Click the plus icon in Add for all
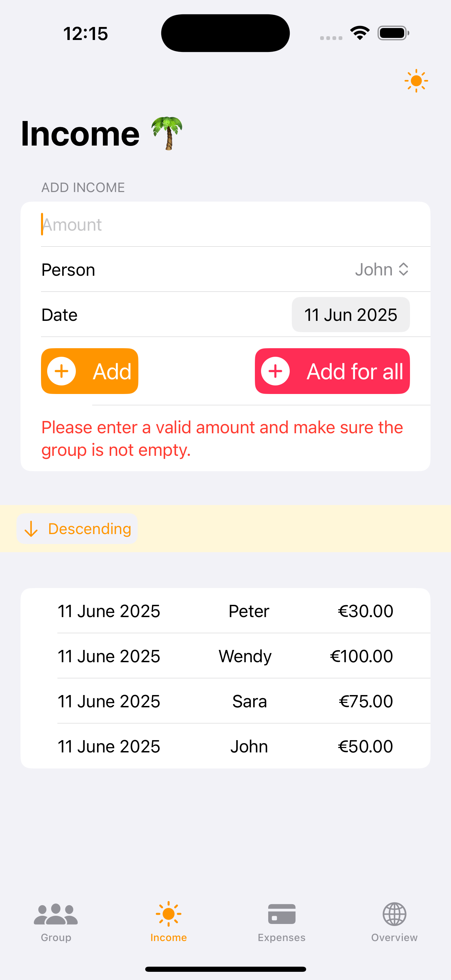 [275, 371]
